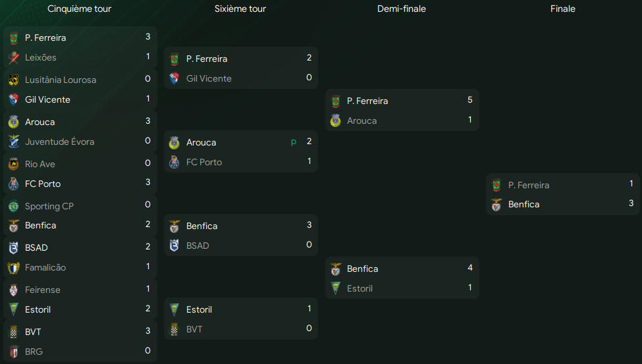Open Estoril team in the Demi-finale match

pyautogui.click(x=360, y=289)
